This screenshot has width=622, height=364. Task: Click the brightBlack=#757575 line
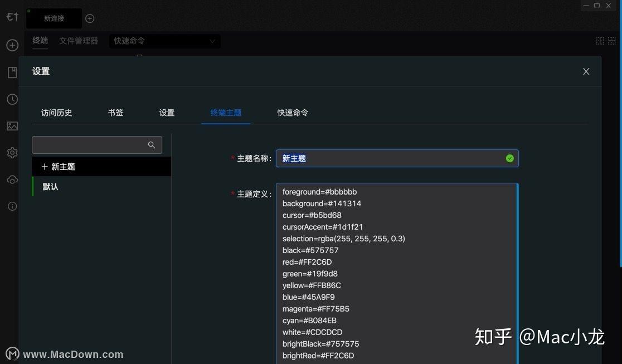(320, 344)
